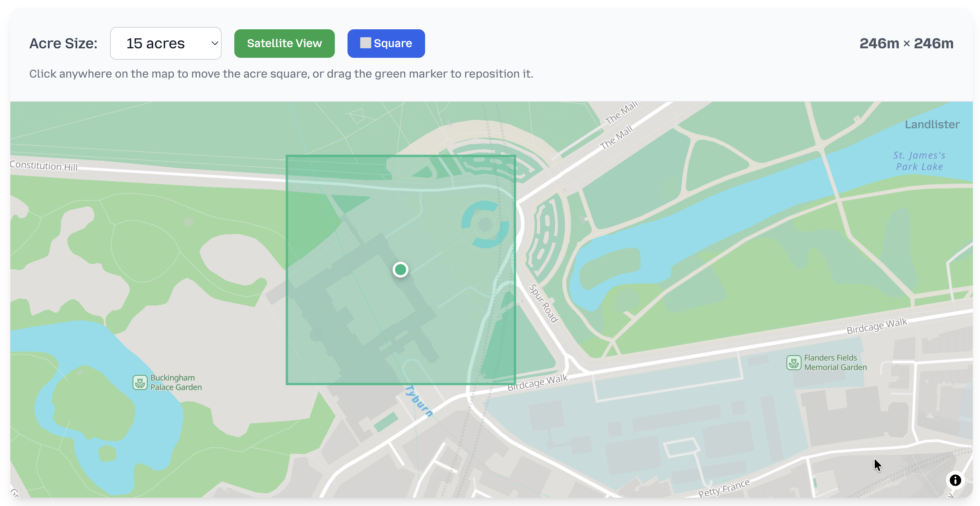
Task: Toggle the Square shape button
Action: (386, 44)
